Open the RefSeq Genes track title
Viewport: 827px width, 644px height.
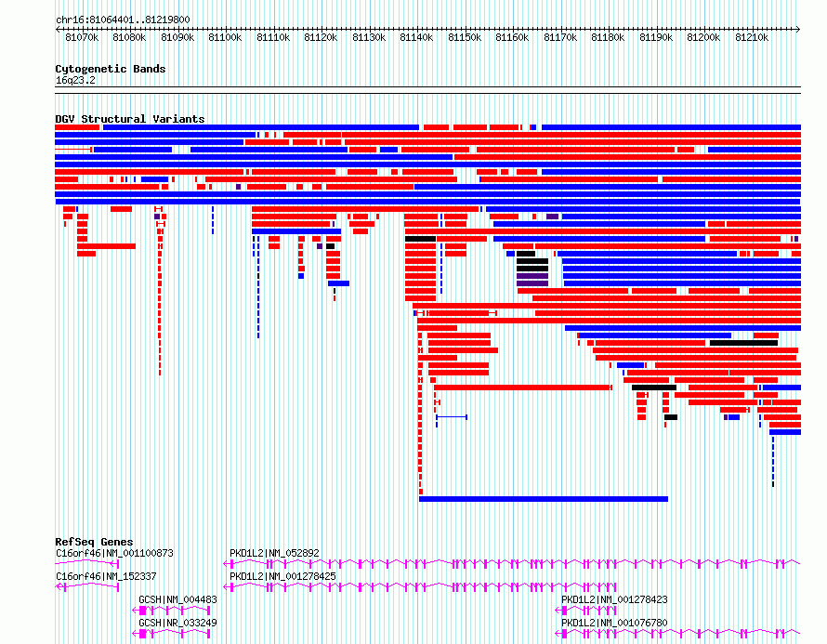click(x=94, y=542)
